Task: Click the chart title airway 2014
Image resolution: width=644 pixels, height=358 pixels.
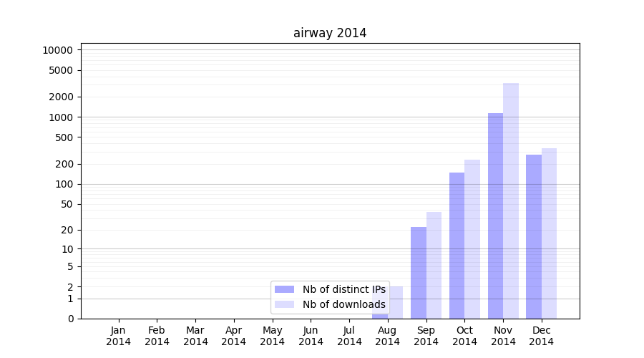Action: (x=330, y=33)
